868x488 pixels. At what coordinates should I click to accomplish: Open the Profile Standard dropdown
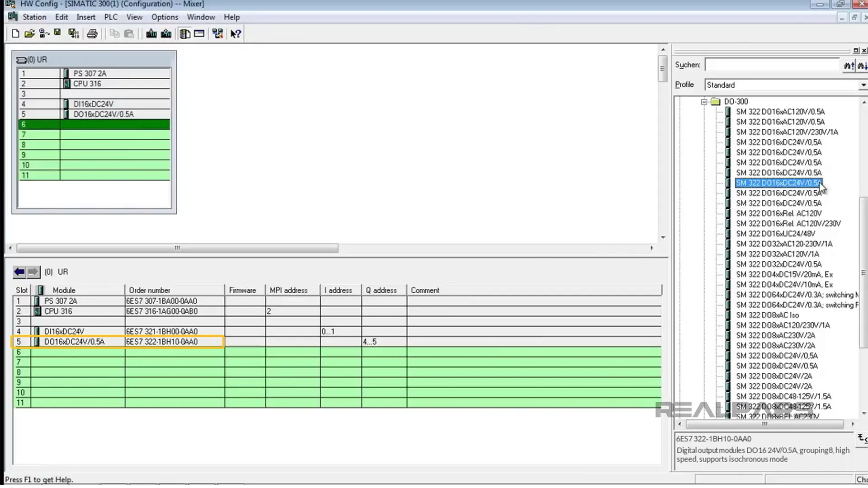pos(863,85)
